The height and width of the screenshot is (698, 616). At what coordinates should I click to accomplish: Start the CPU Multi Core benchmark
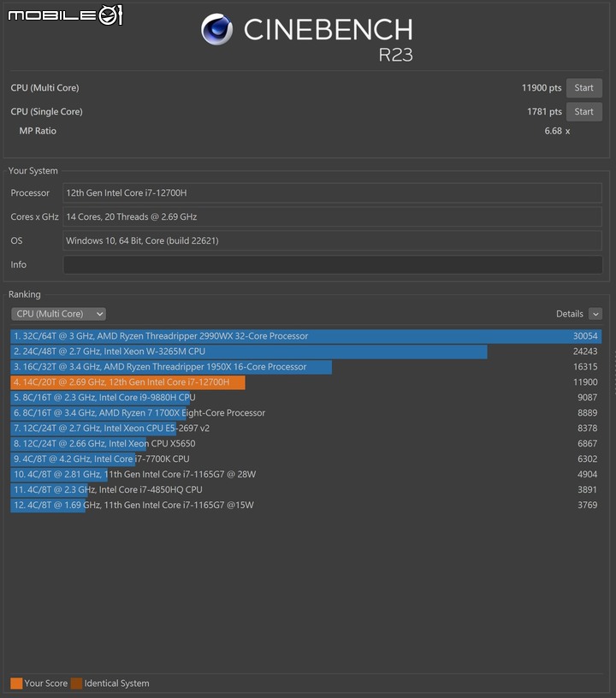[584, 88]
